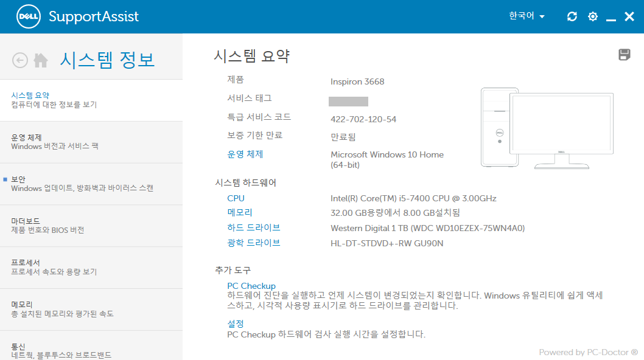
Task: Click the 시스템 하드웨어 section heading
Action: click(x=245, y=182)
